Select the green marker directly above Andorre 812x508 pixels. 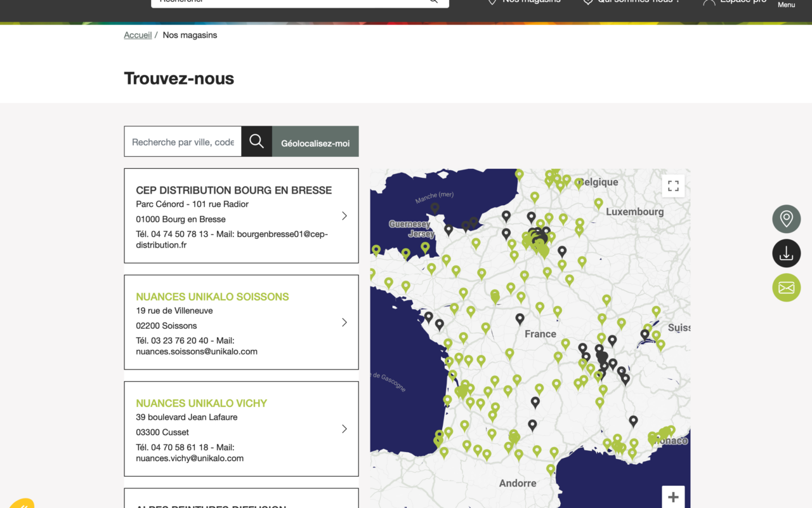(x=551, y=469)
